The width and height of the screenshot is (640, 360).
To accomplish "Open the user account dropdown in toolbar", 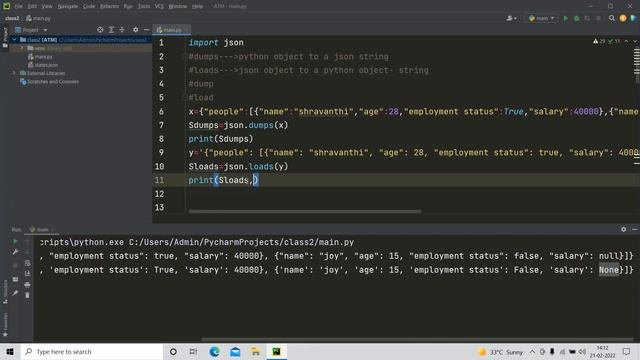I will tap(511, 18).
